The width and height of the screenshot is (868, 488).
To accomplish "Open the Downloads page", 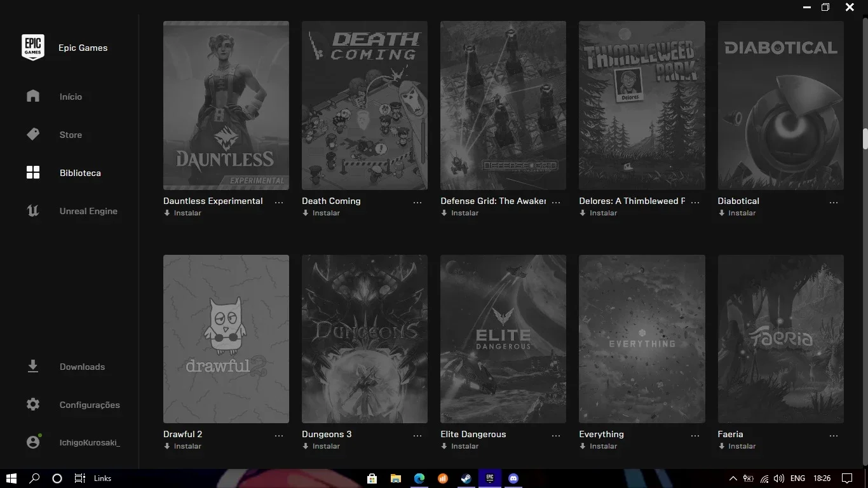I will pos(82,367).
